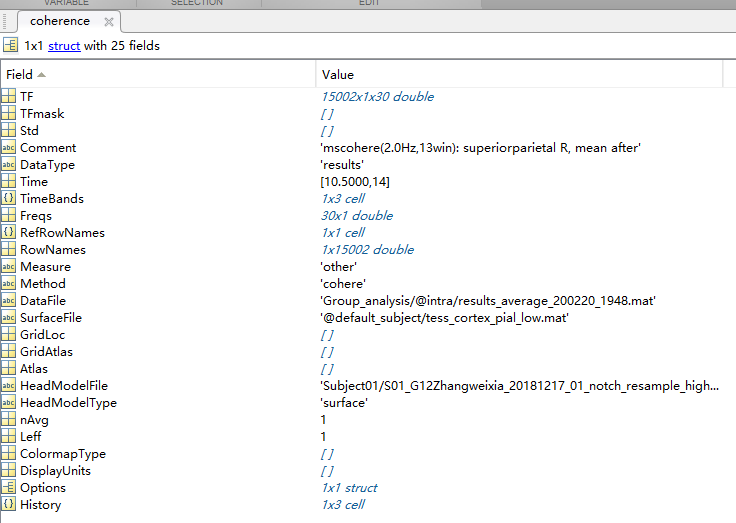Click the matrix icon next to Freqs
The width and height of the screenshot is (736, 523).
(x=8, y=215)
